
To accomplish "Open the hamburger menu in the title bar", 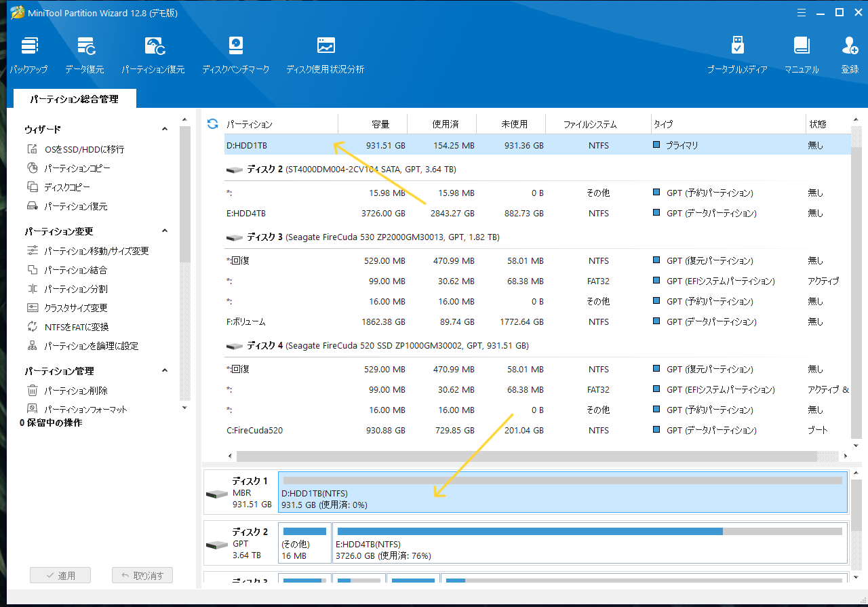I will pos(801,12).
